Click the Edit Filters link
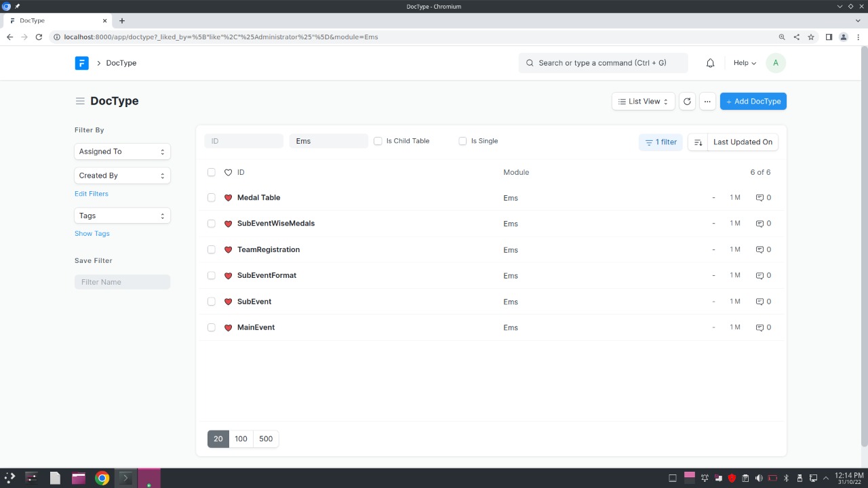Screen dimensions: 868x488 (92, 194)
